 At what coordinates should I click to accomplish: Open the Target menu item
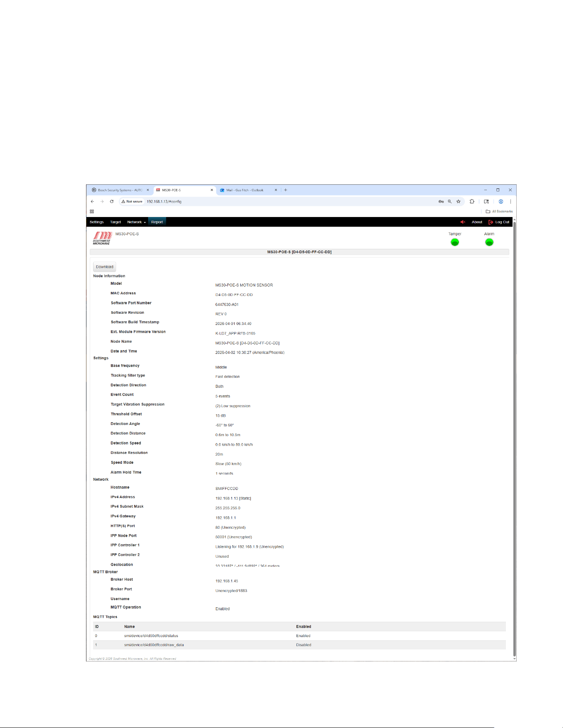point(115,222)
